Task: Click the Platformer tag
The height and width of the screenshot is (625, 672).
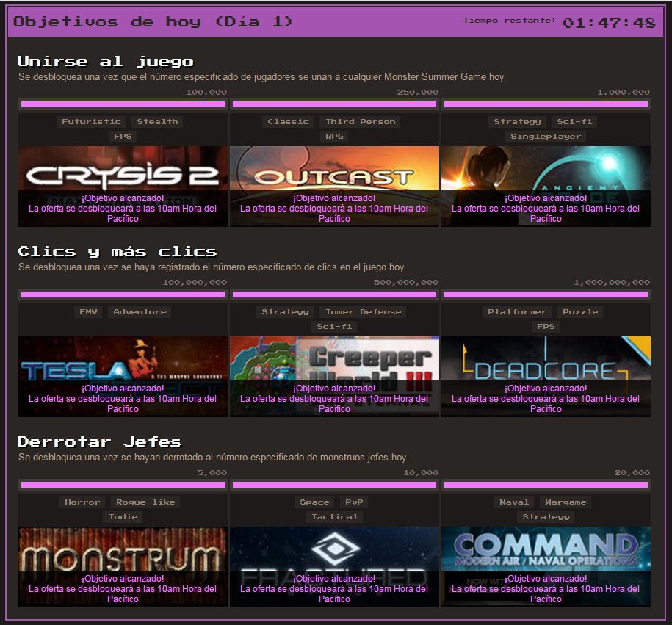Action: (x=517, y=312)
